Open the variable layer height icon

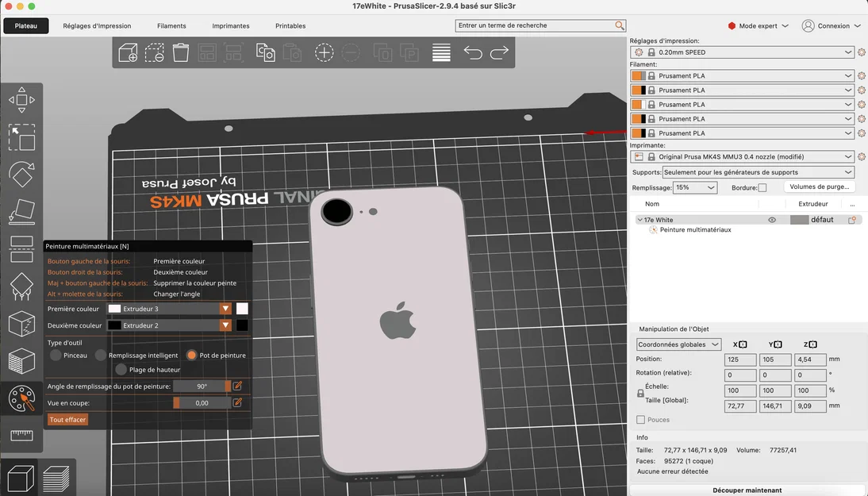(441, 52)
